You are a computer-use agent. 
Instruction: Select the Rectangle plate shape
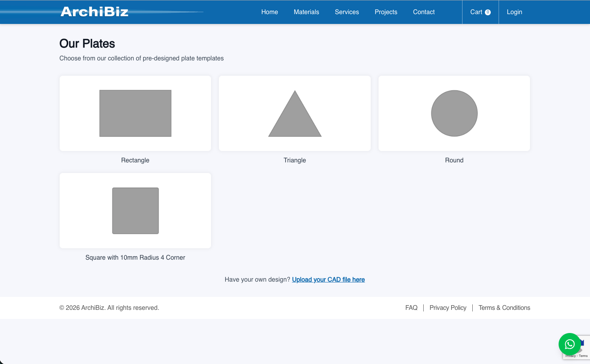[x=135, y=113]
